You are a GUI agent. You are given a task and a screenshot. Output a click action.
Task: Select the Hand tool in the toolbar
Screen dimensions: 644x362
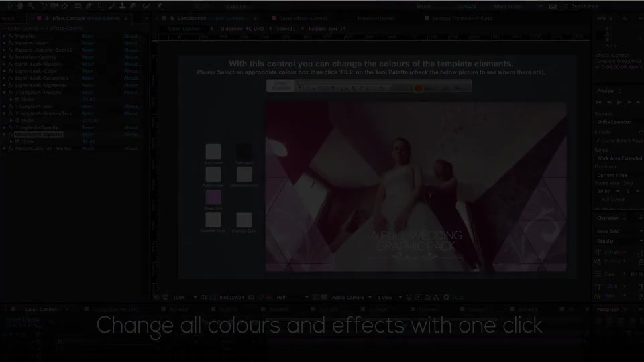coord(20,6)
